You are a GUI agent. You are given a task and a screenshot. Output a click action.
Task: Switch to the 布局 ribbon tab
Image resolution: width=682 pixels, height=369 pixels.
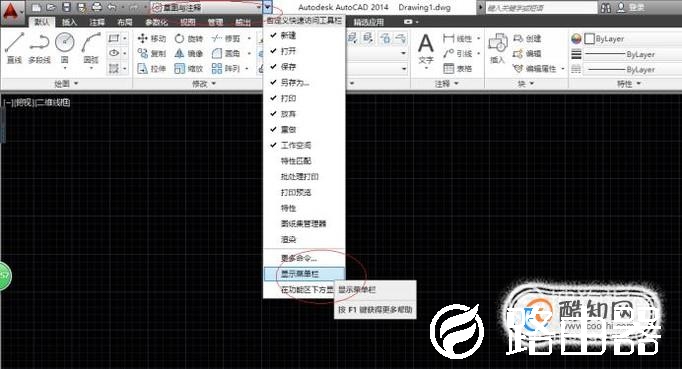pyautogui.click(x=124, y=22)
